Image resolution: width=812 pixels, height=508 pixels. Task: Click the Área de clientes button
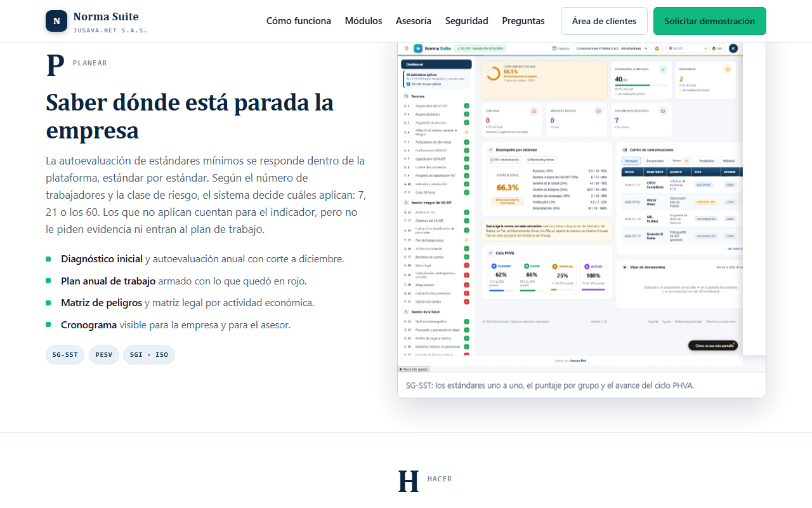(604, 21)
